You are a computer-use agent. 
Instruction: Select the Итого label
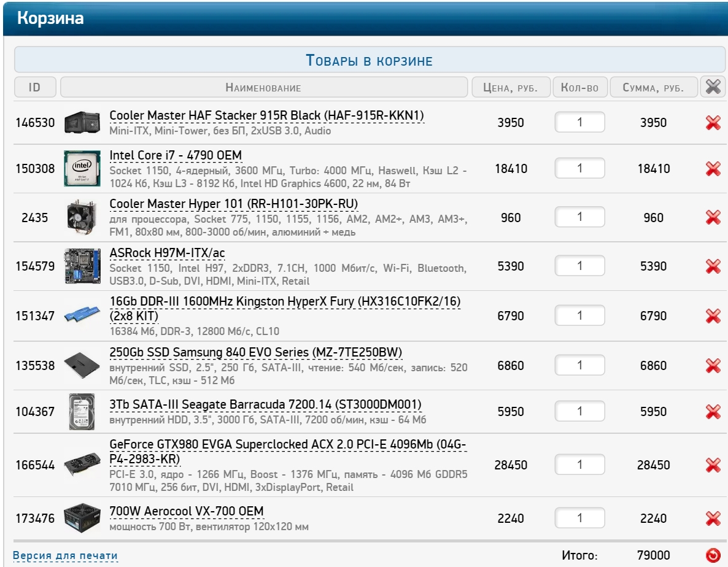(x=579, y=555)
